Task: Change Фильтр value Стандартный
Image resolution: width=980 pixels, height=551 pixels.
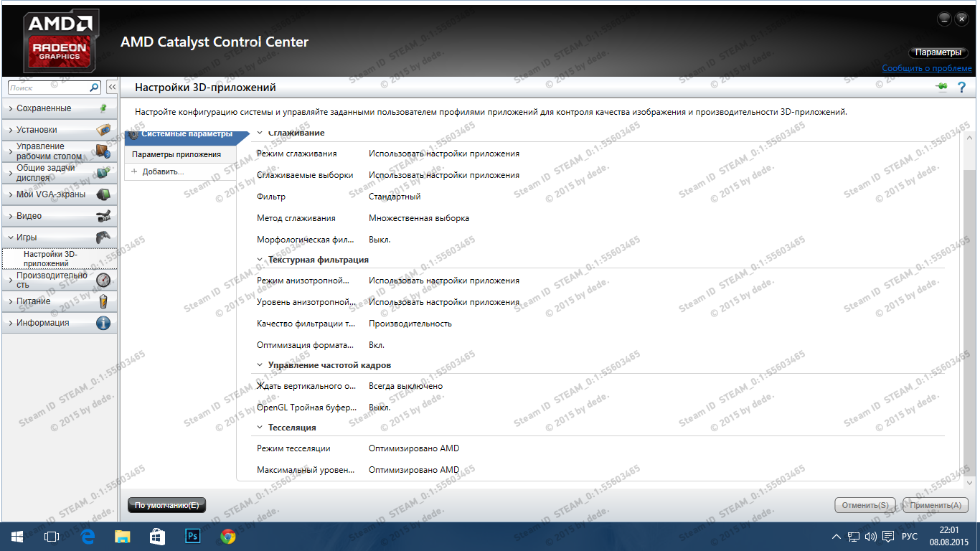Action: [x=395, y=197]
